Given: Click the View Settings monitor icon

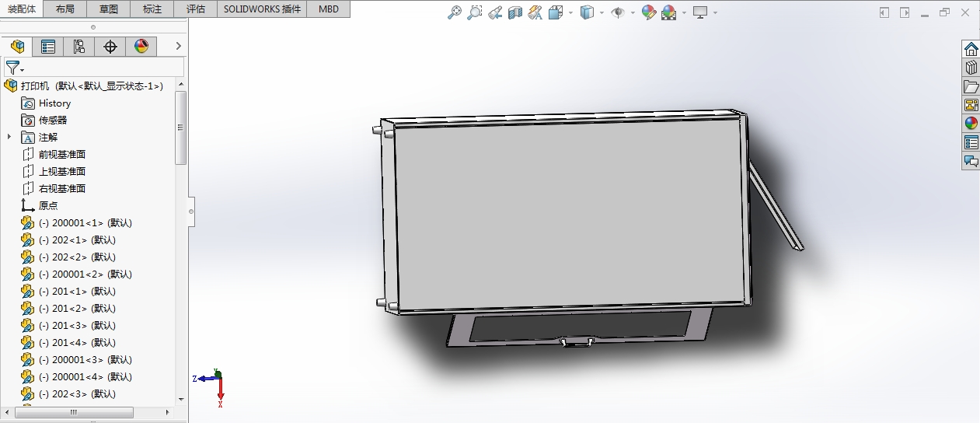Looking at the screenshot, I should [700, 12].
